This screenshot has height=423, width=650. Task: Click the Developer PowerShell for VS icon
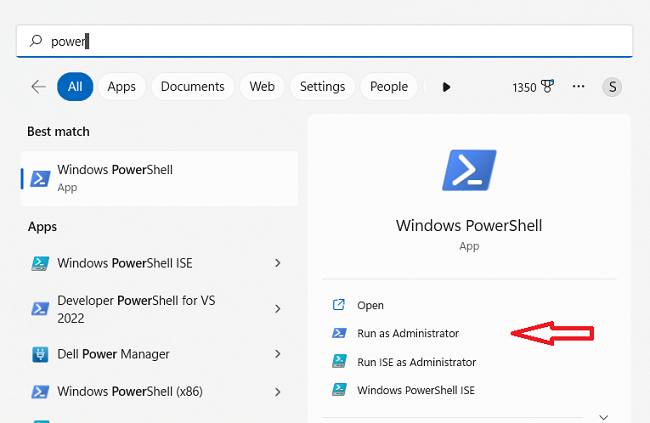tap(40, 309)
